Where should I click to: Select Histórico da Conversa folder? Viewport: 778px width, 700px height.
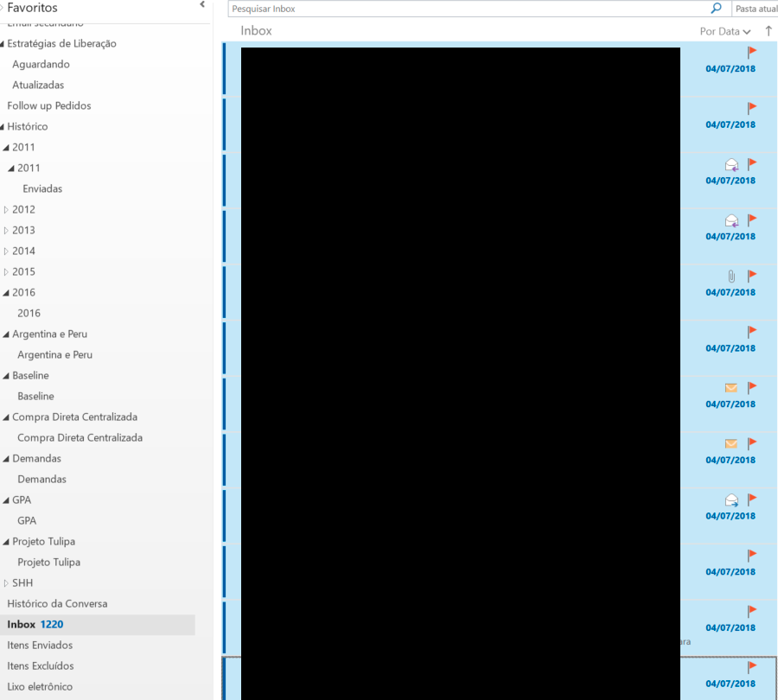[57, 604]
